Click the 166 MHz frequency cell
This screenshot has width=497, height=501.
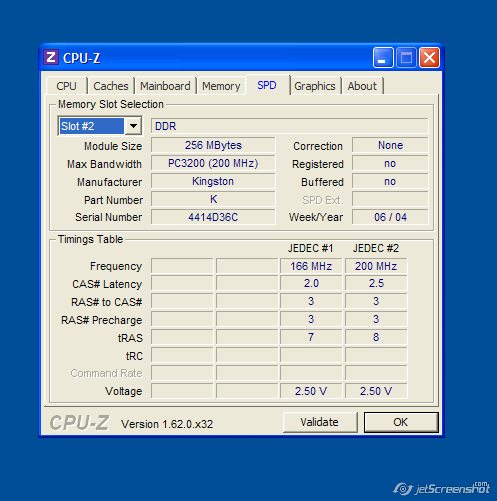pos(311,266)
